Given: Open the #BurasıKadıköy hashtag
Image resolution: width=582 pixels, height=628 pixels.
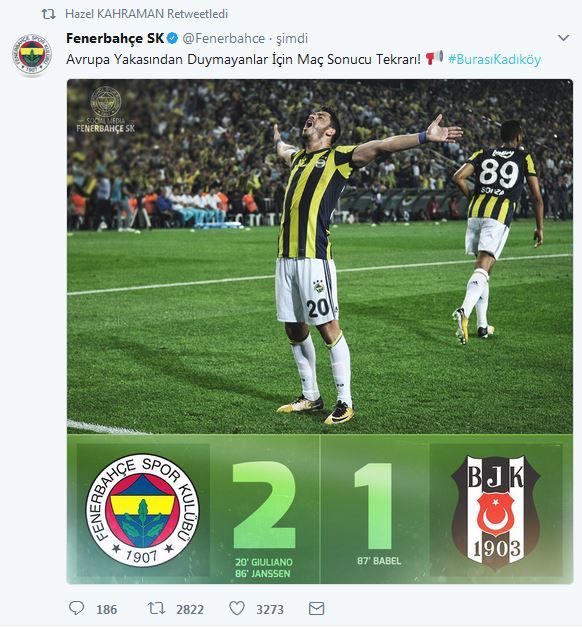Looking at the screenshot, I should 494,59.
